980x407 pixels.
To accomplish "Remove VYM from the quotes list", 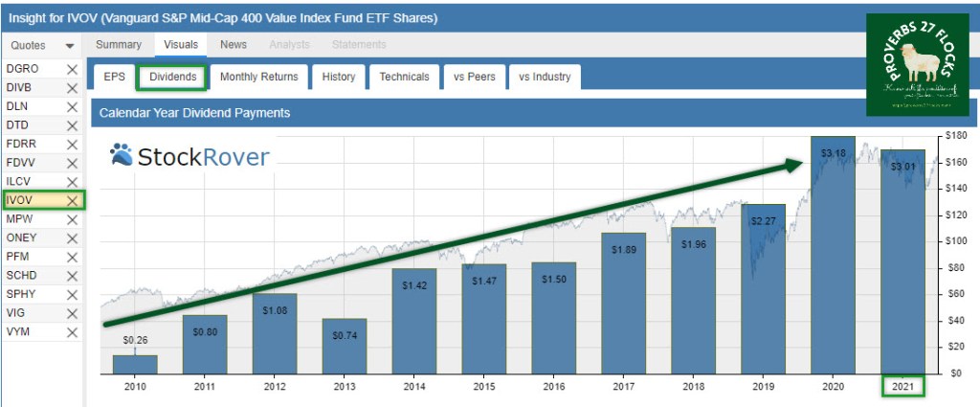I will 72,331.
